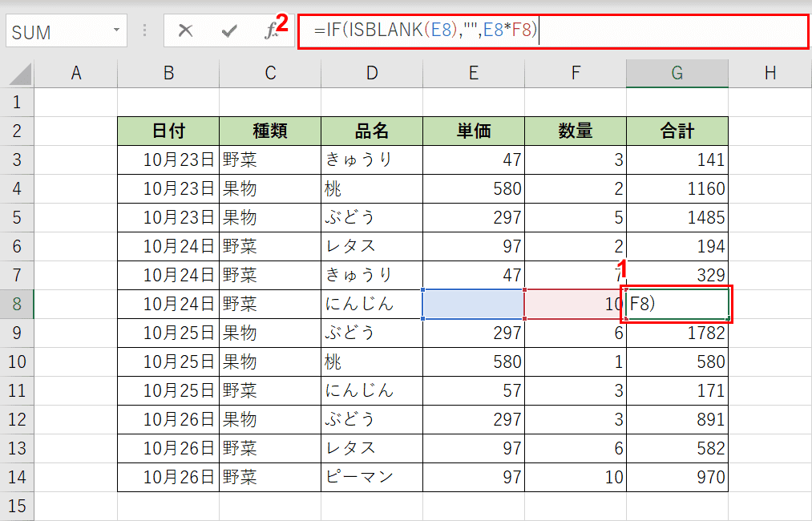The image size is (812, 521).
Task: Select column B header
Action: [168, 74]
